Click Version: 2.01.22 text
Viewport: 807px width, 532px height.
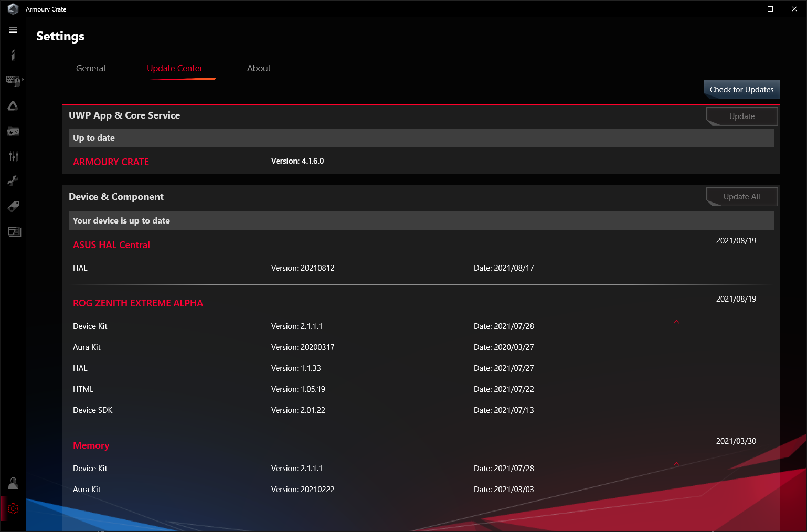(298, 410)
